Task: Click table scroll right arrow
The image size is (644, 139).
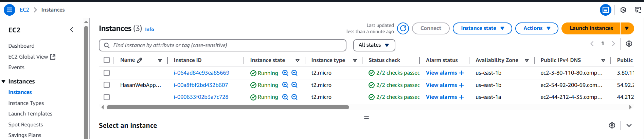Action: point(630,107)
